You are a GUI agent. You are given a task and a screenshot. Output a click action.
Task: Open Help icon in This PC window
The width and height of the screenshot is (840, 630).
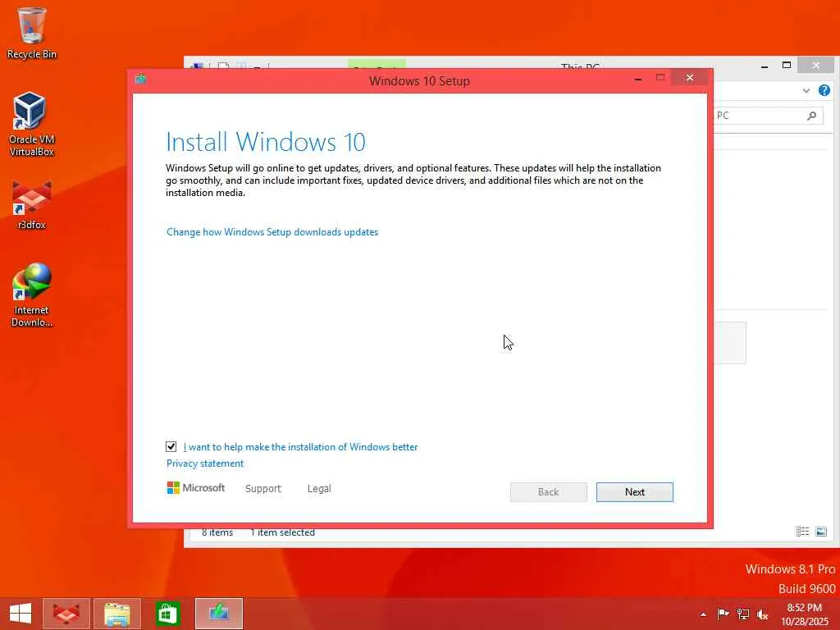(824, 90)
